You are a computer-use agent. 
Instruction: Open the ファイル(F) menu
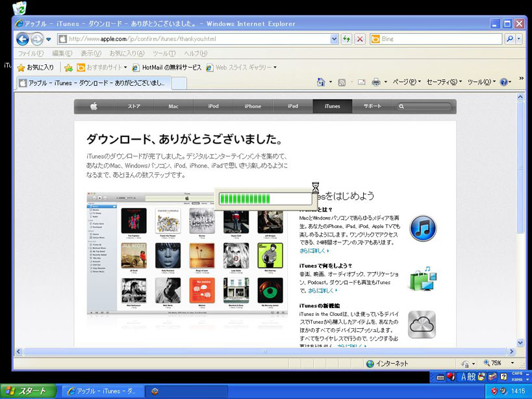31,53
